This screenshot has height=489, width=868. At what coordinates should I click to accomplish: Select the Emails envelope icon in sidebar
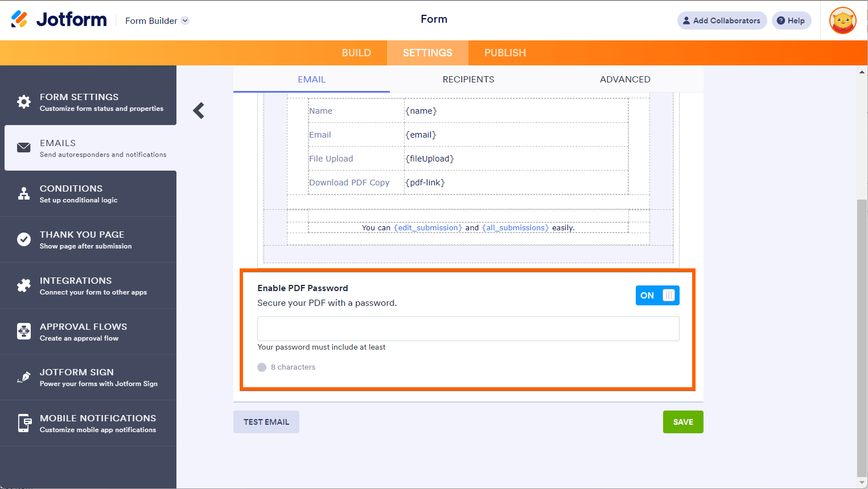click(x=23, y=147)
